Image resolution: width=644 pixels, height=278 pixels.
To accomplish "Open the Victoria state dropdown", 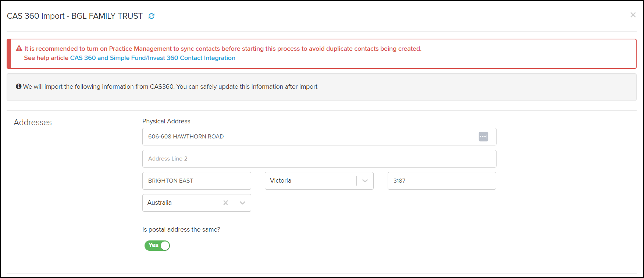I will 319,181.
